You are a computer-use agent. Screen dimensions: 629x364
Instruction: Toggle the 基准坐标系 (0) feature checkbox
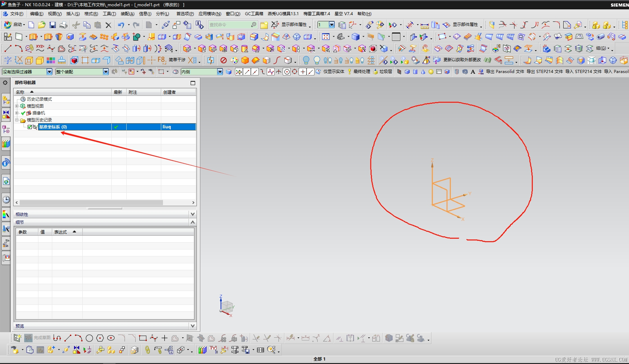[x=30, y=127]
